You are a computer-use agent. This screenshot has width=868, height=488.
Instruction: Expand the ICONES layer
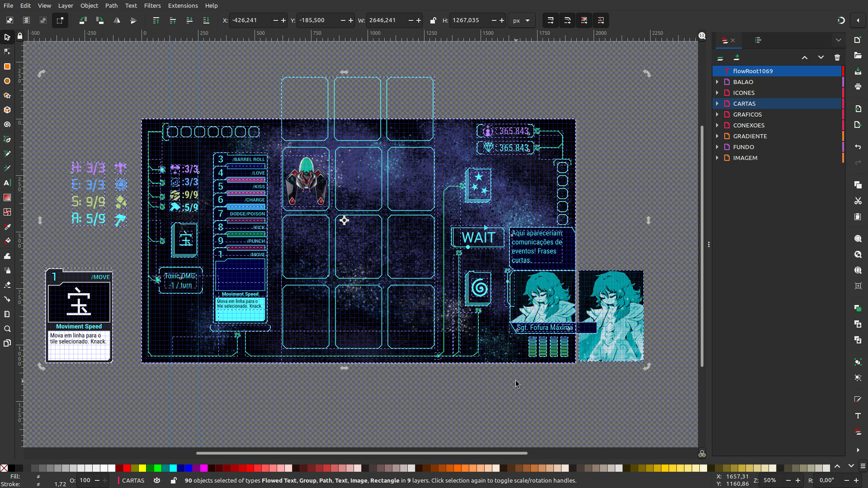[x=717, y=93]
